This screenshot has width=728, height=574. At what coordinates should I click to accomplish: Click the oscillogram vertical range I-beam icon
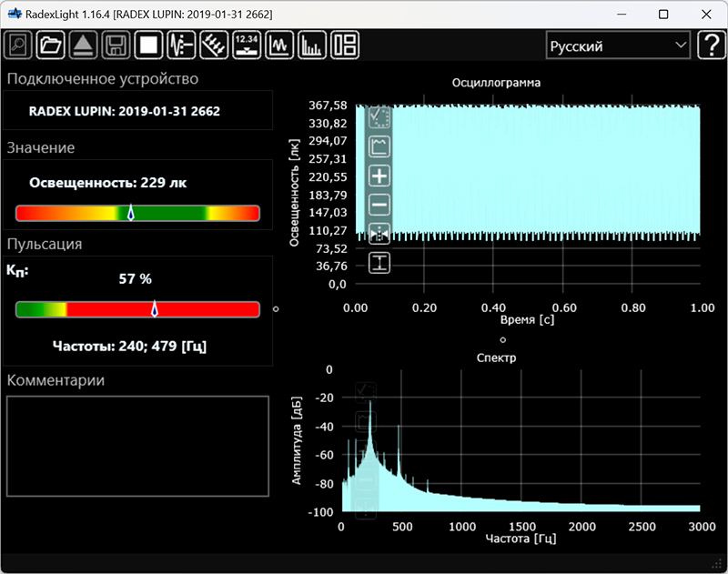(x=379, y=263)
